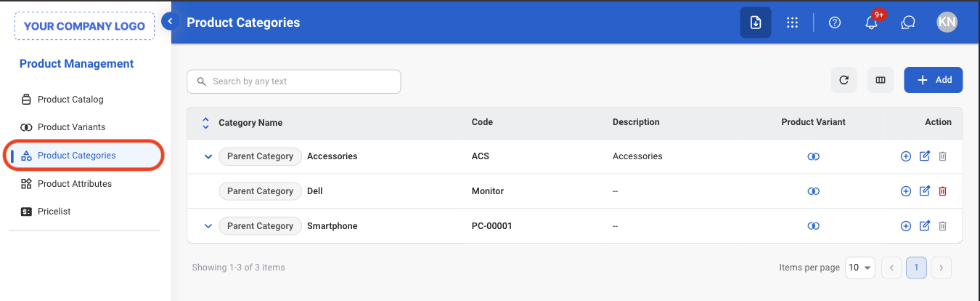The height and width of the screenshot is (301, 980).
Task: Select Product Categories in sidebar
Action: coord(86,156)
